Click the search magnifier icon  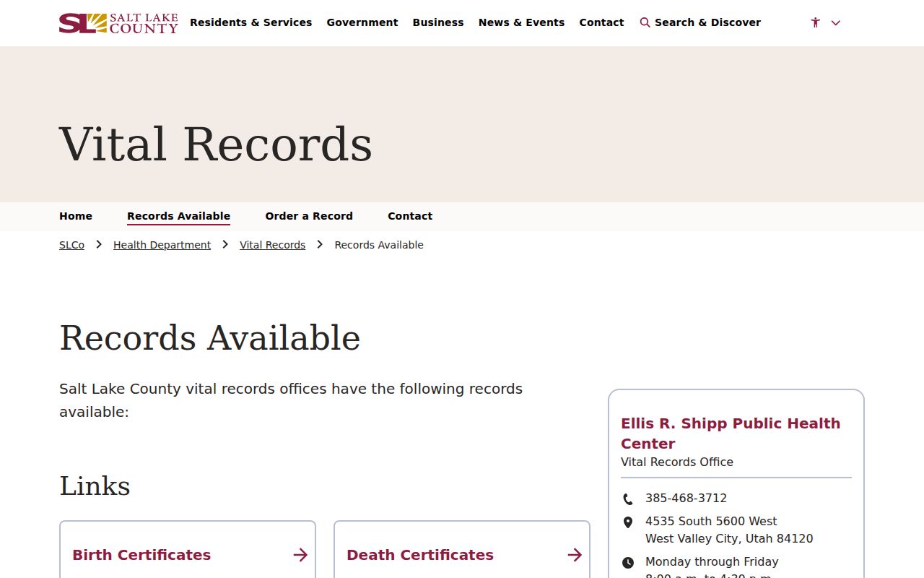(645, 22)
